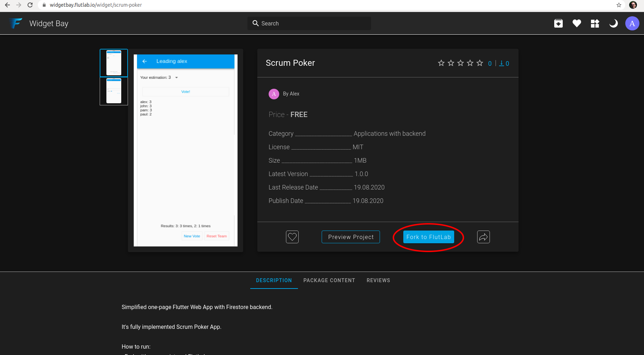
Task: Switch to the Description tab
Action: pos(274,280)
